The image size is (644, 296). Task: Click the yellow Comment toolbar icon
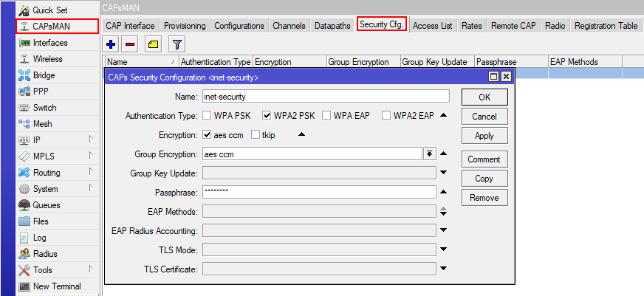click(x=153, y=44)
